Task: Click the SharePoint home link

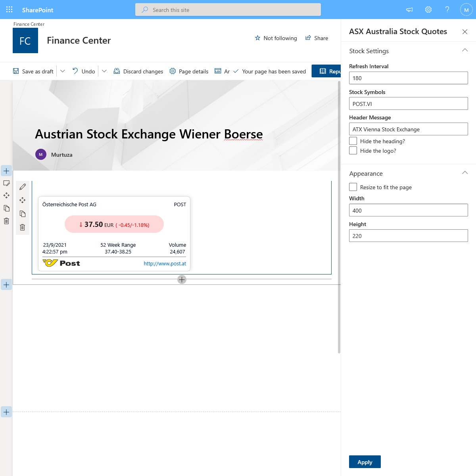Action: (38, 10)
